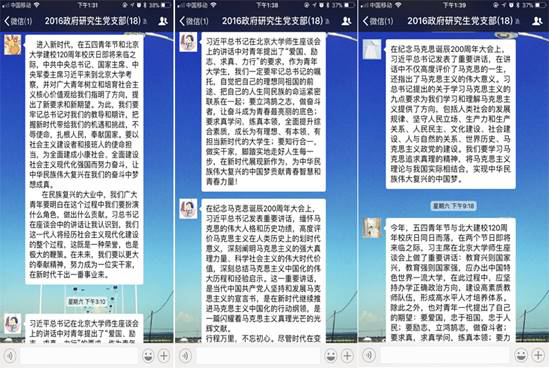Click the message text field in middle chat
The height and width of the screenshot is (368, 549).
[x=258, y=356]
